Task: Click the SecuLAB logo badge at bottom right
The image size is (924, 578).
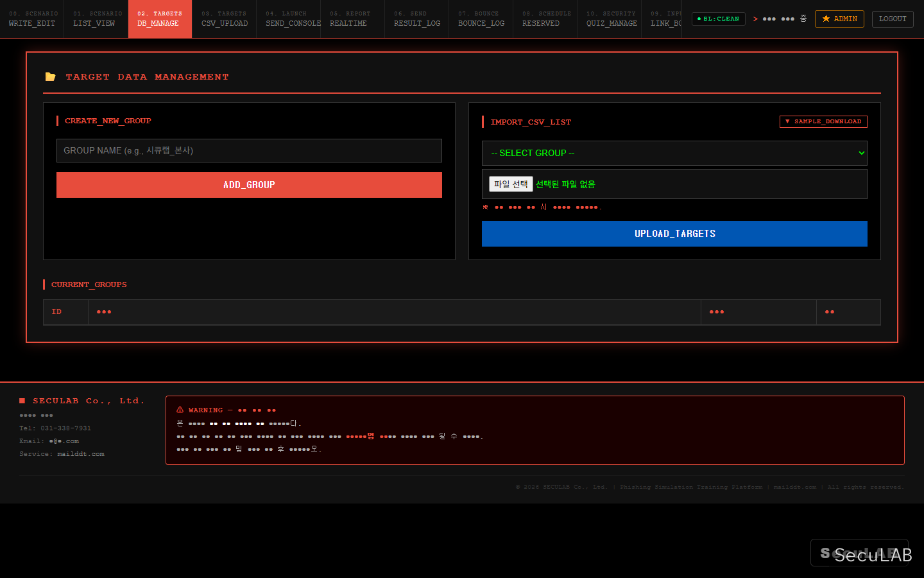Action: pos(859,553)
